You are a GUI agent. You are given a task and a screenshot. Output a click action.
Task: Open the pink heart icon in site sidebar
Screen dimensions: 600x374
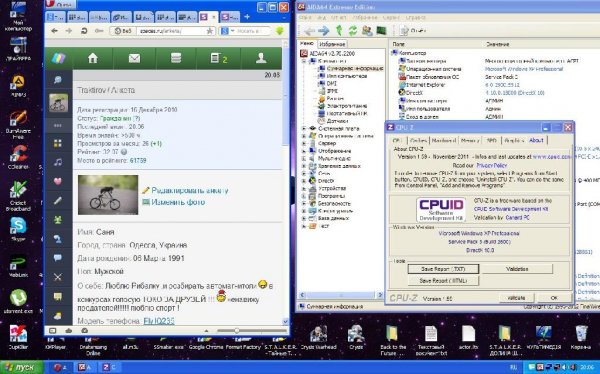click(x=58, y=181)
